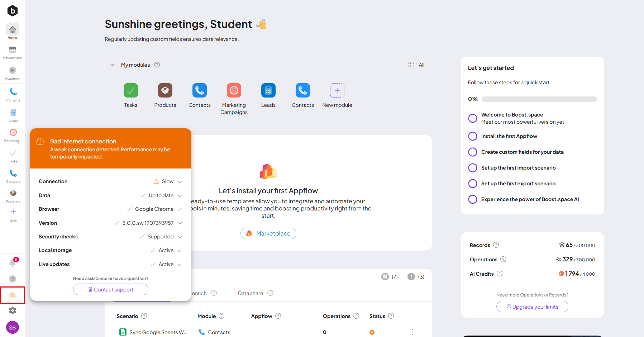Image resolution: width=644 pixels, height=337 pixels.
Task: Open the Leads module icon
Action: coord(268,91)
